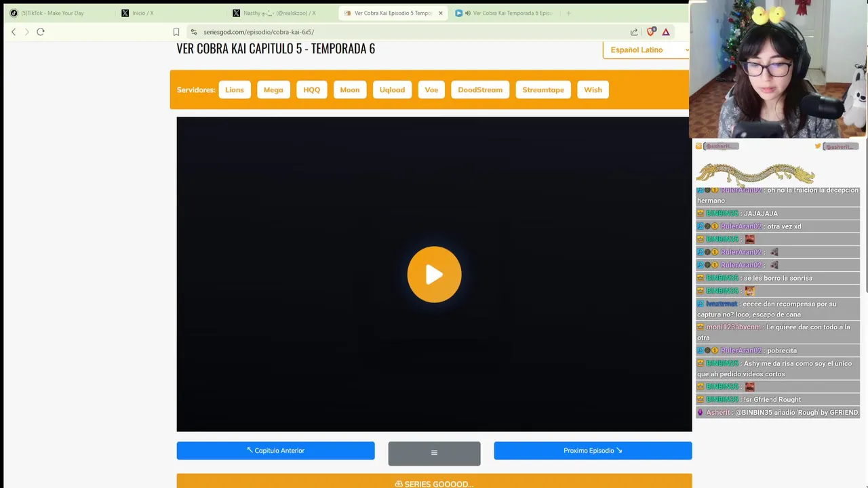The width and height of the screenshot is (868, 488).
Task: Choose the HQQ server
Action: coord(312,89)
